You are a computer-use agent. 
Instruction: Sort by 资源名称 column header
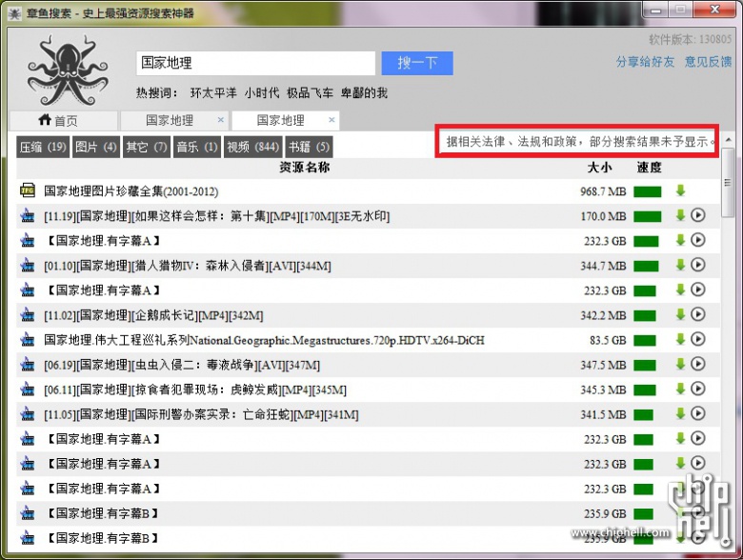click(304, 168)
